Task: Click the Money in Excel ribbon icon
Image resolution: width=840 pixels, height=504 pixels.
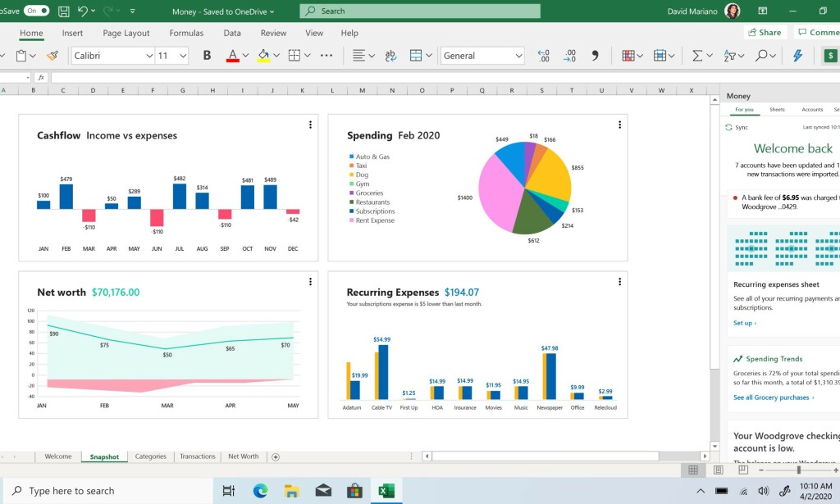Action: (x=830, y=56)
